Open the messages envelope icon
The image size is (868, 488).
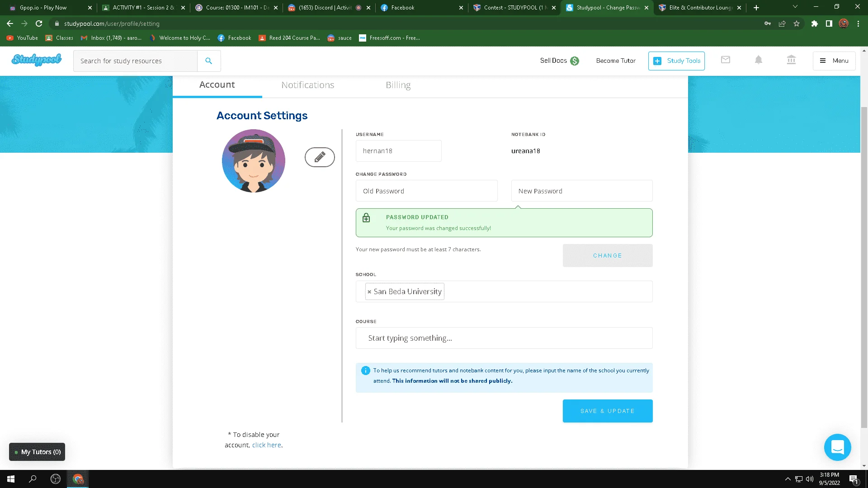726,60
